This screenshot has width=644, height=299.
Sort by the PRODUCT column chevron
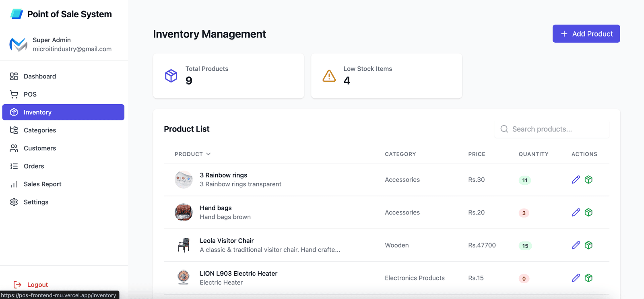[x=208, y=154]
